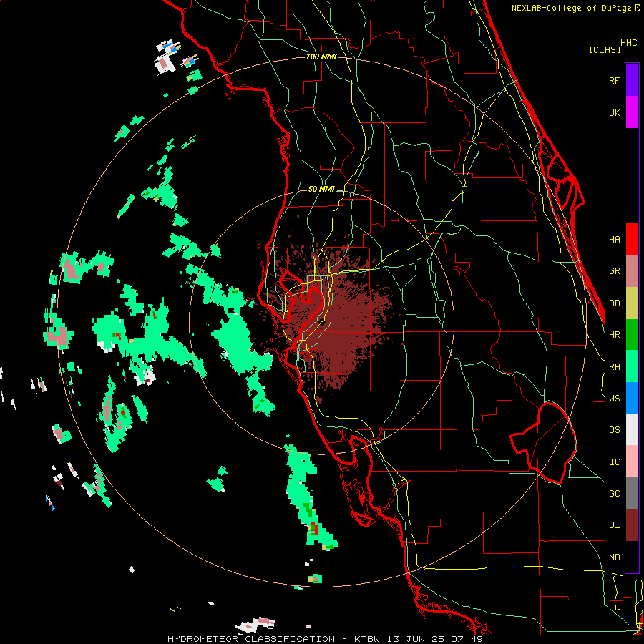Viewport: 644px width, 644px height.
Task: Click the magenta UK color swatch
Action: pyautogui.click(x=632, y=112)
